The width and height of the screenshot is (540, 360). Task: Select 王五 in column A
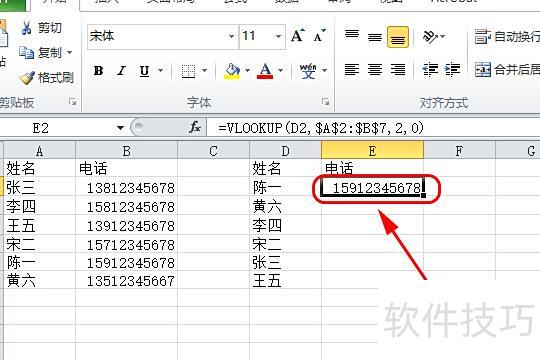tap(39, 226)
